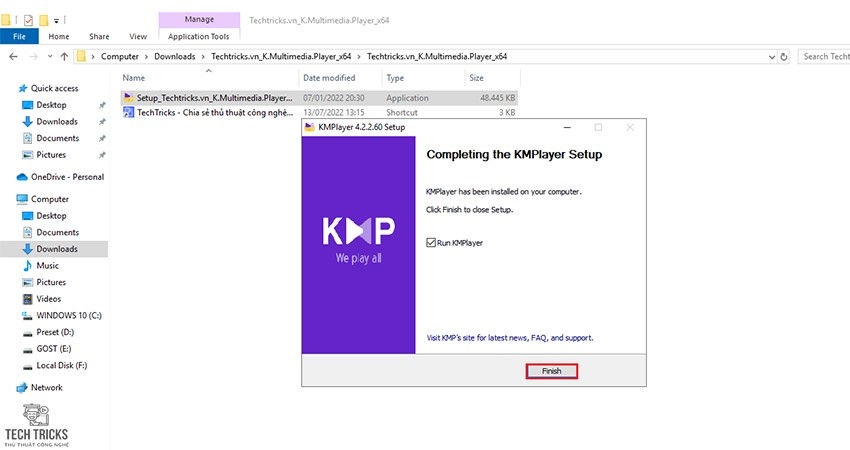Screen dimensions: 850x450
Task: Open WINDOWS 10 (C:) drive
Action: click(69, 316)
